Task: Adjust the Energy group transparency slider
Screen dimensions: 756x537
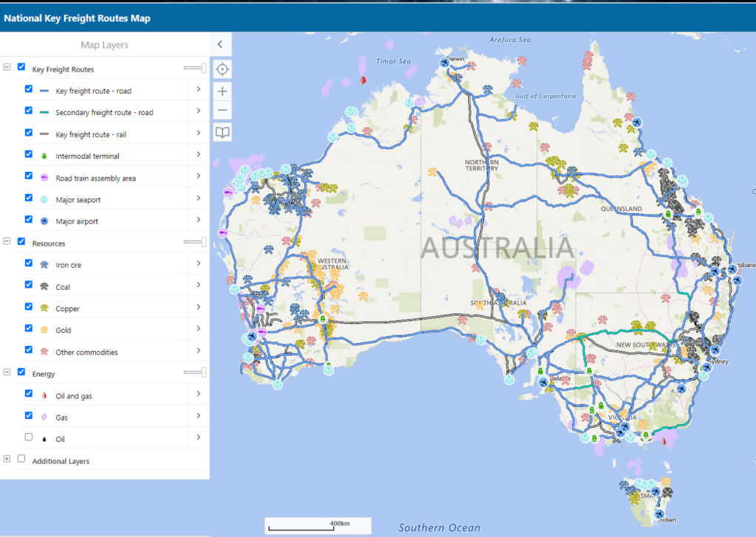Action: point(195,372)
